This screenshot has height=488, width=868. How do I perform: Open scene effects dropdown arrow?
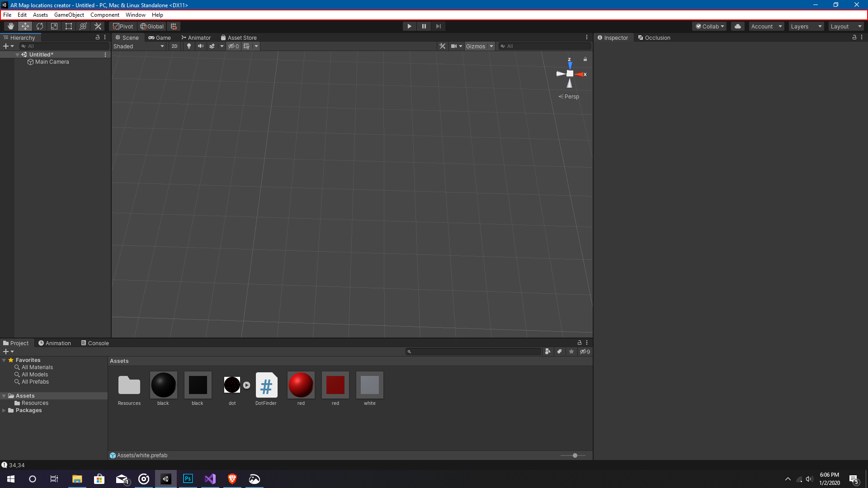pos(222,46)
